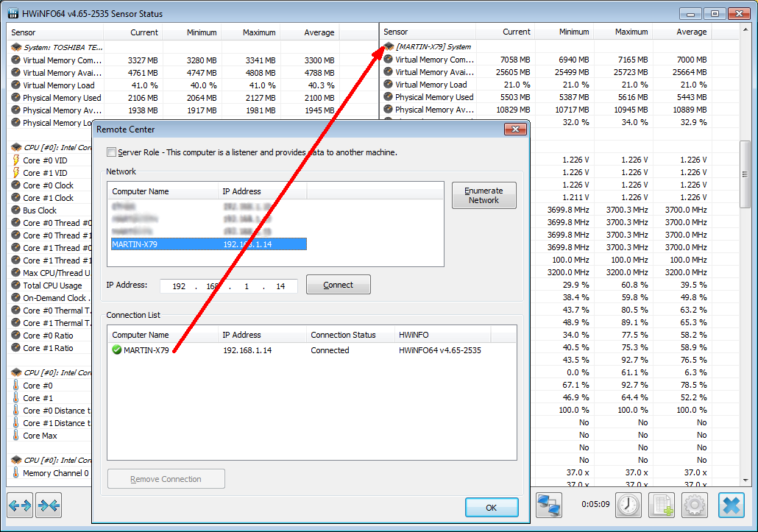Screen dimensions: 758x532
Task: Click the gauge icon beside Core #0 Clock
Action: tap(16, 185)
